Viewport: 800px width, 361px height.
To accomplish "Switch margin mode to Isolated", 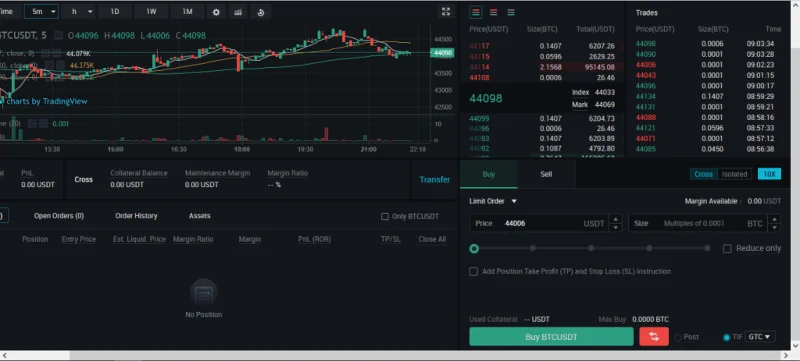I will click(x=734, y=174).
